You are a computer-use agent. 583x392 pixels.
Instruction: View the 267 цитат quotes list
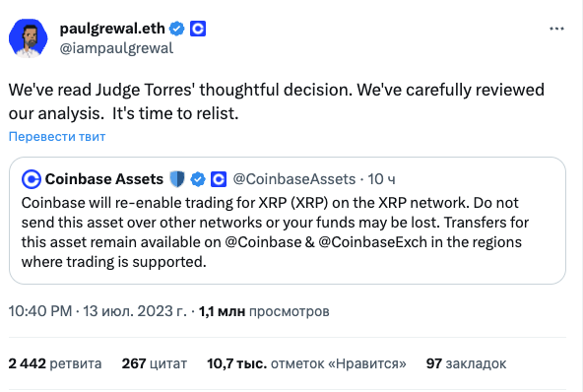click(155, 363)
